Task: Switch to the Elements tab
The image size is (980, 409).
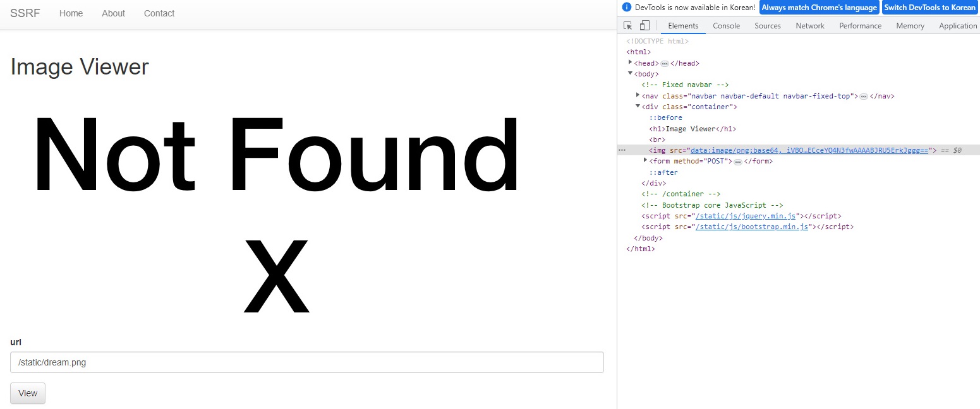Action: pyautogui.click(x=683, y=26)
